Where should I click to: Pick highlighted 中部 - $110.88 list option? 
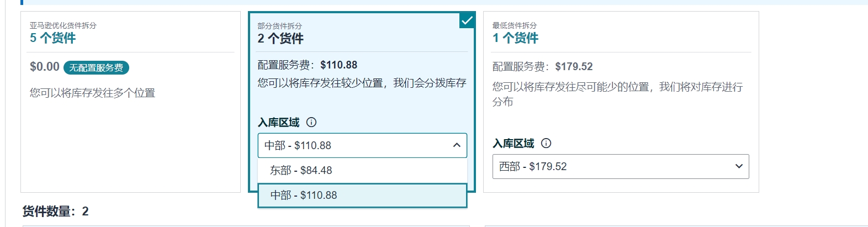362,196
